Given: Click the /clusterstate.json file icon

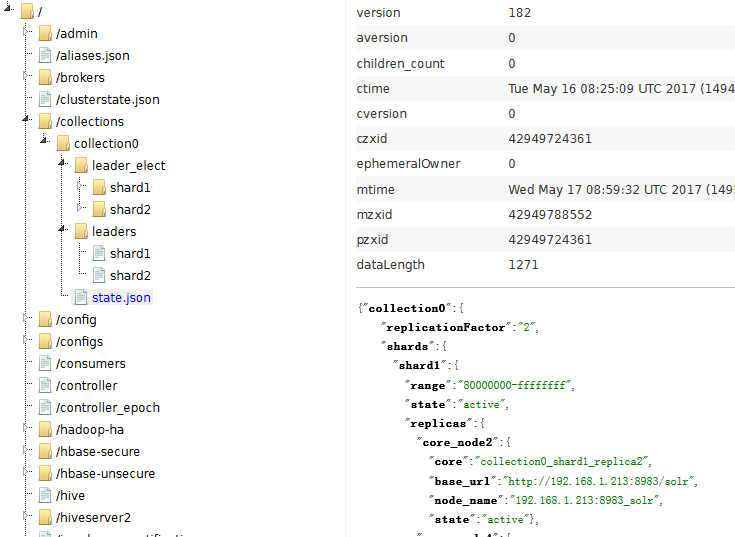Looking at the screenshot, I should point(45,99).
